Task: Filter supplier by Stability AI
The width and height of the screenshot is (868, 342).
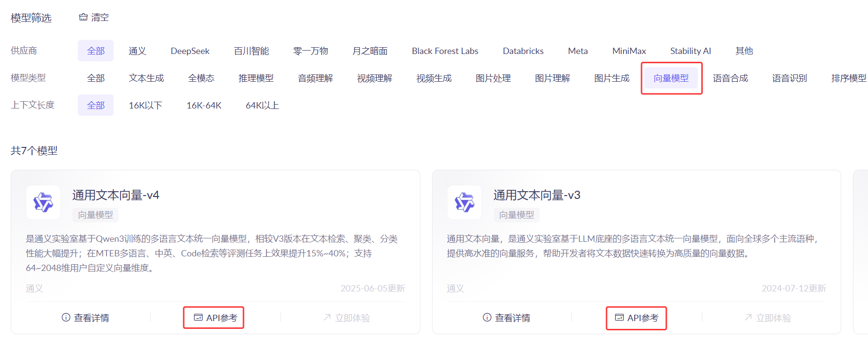Action: (691, 51)
